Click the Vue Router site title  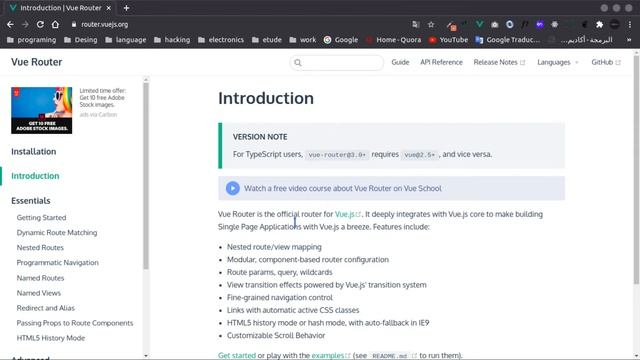(x=37, y=62)
